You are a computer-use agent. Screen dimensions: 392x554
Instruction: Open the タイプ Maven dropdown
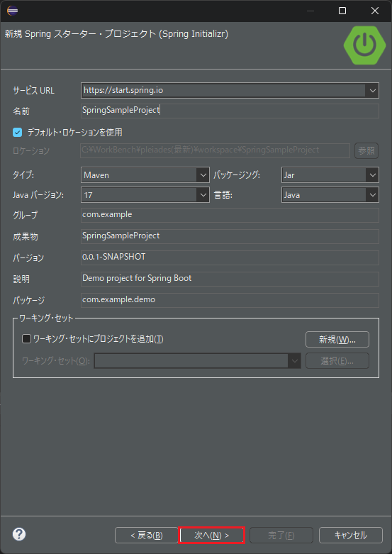pyautogui.click(x=145, y=175)
